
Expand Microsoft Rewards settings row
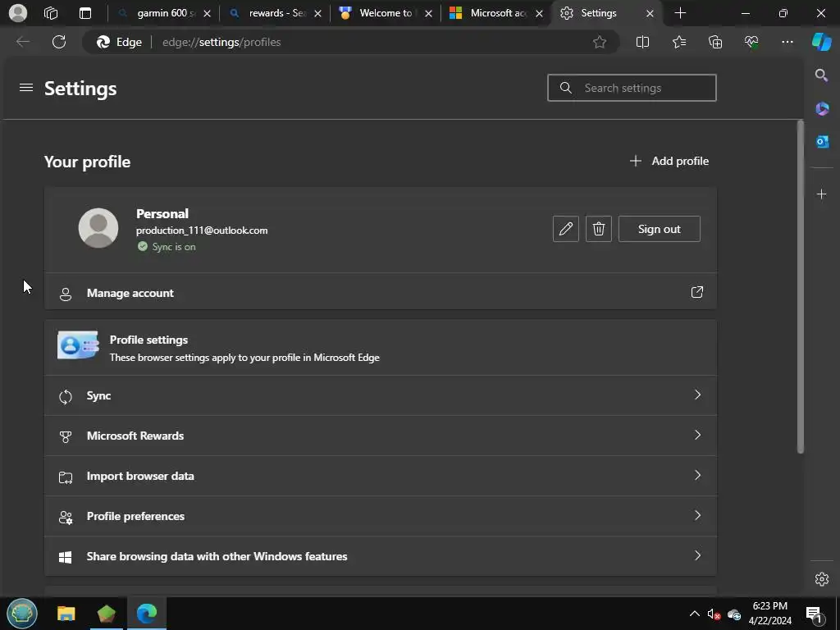(x=381, y=436)
